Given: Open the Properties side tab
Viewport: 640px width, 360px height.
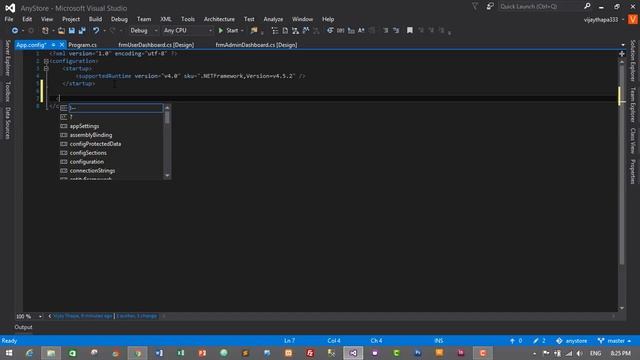Looking at the screenshot, I should coord(633,172).
